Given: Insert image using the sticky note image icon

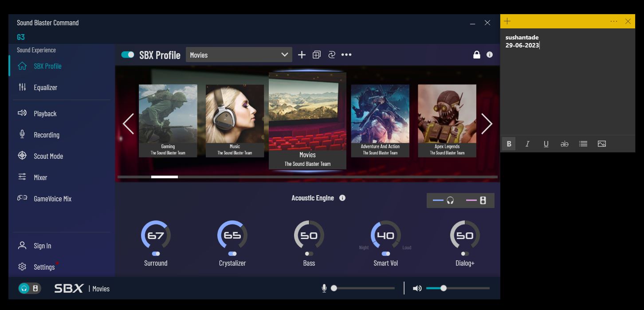Looking at the screenshot, I should pos(601,144).
